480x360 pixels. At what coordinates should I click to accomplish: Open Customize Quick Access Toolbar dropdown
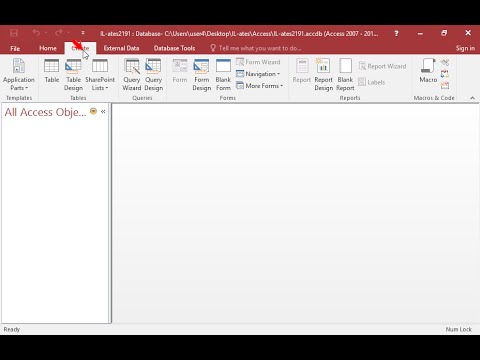83,33
